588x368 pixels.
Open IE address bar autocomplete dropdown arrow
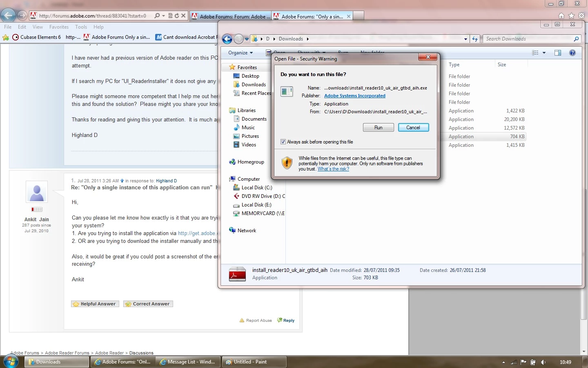(x=164, y=16)
